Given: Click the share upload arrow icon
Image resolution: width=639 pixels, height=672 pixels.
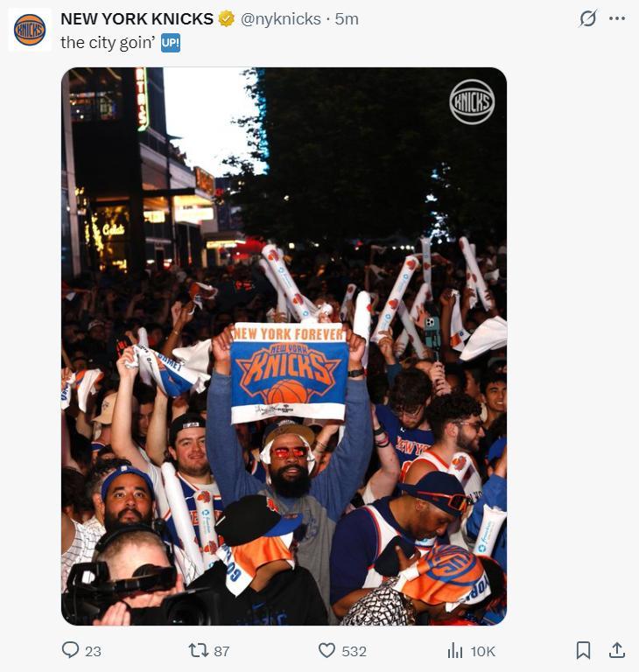Looking at the screenshot, I should pos(617,650).
